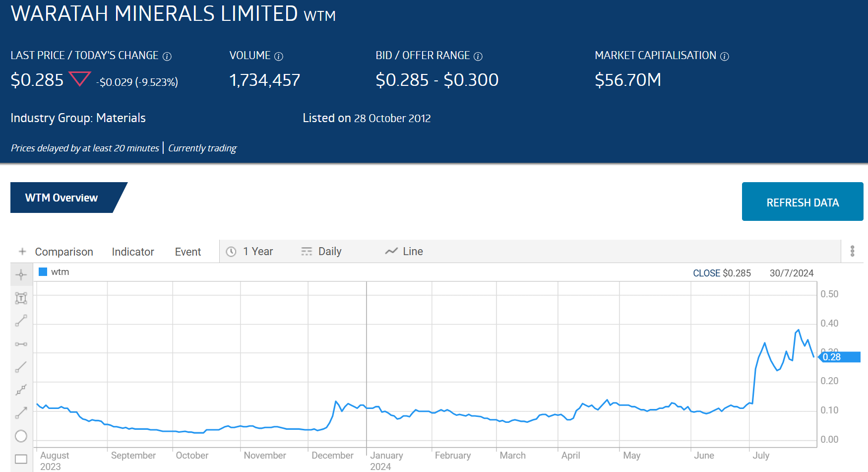Viewport: 868px width, 472px height.
Task: Open the Comparison menu
Action: point(64,252)
